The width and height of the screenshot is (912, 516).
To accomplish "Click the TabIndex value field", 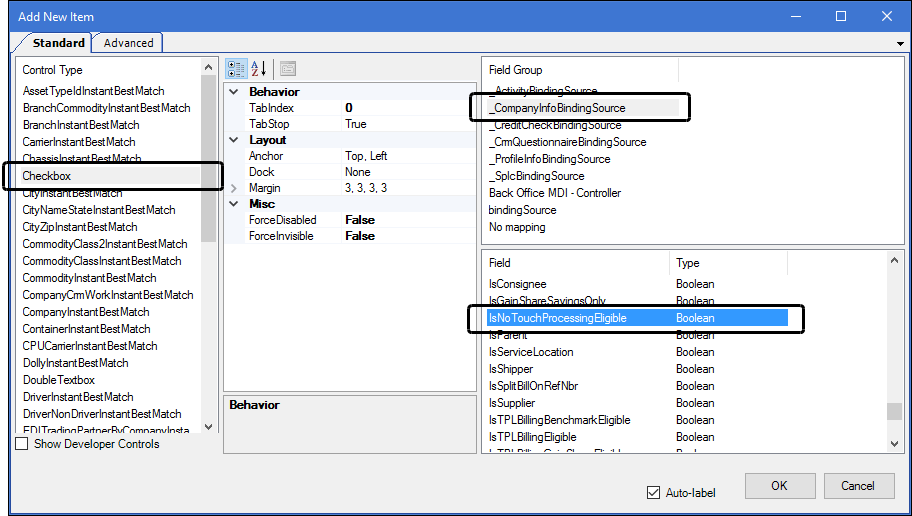I will pos(409,108).
